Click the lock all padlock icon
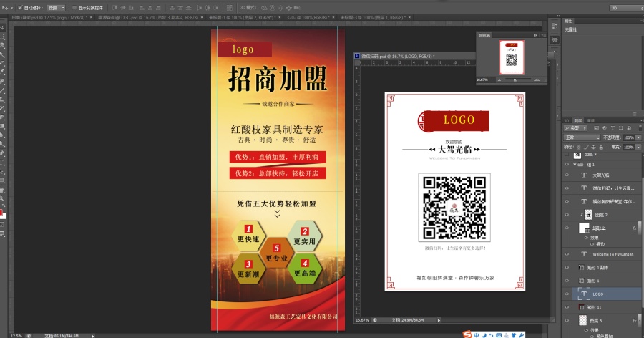Screen dimensions: 644x338 (601, 148)
